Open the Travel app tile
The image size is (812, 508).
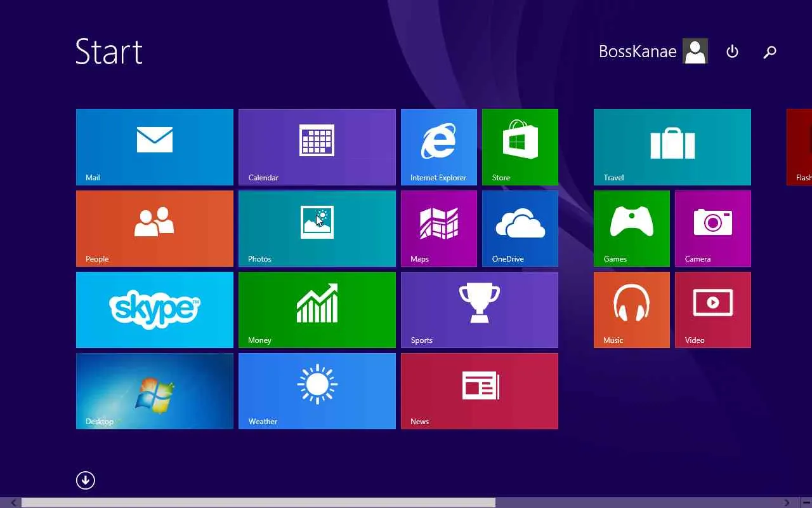[x=672, y=147]
